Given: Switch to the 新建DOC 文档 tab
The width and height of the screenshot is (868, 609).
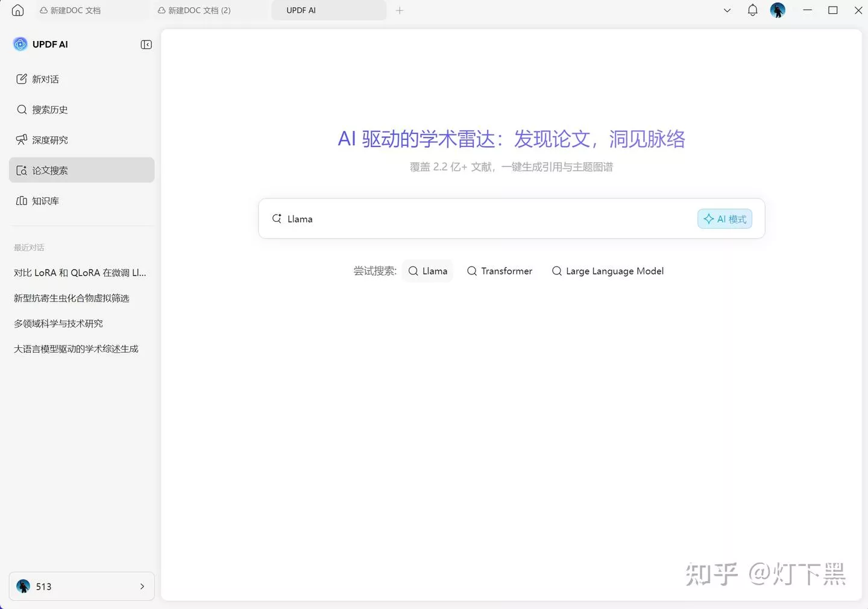Looking at the screenshot, I should (75, 10).
